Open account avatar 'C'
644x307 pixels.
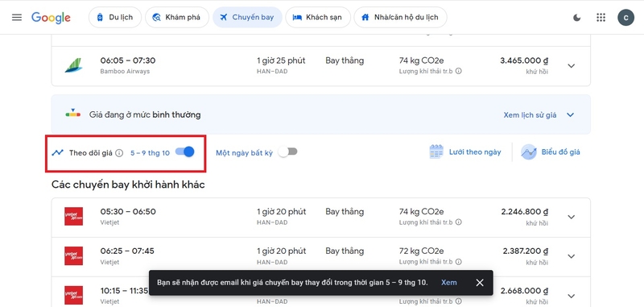pyautogui.click(x=626, y=17)
